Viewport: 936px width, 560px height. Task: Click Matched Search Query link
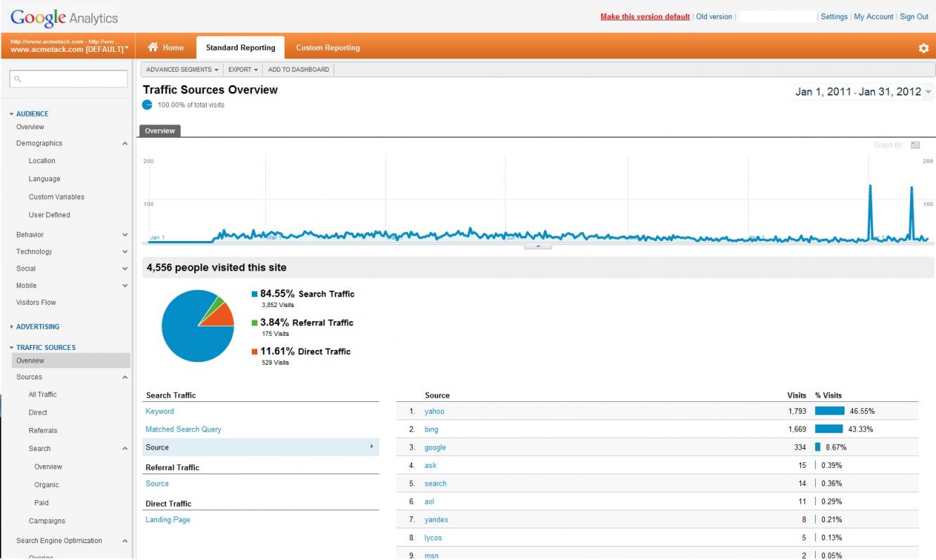(184, 429)
